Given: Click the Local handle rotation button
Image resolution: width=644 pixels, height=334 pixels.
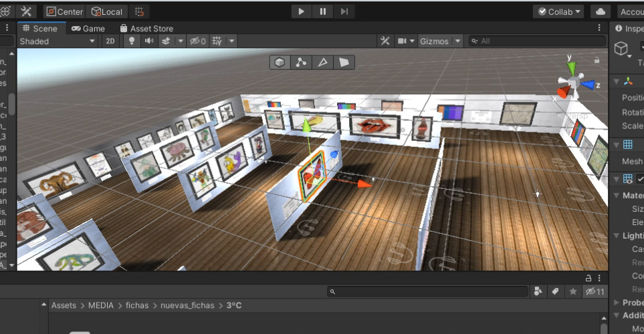Looking at the screenshot, I should pyautogui.click(x=107, y=11).
